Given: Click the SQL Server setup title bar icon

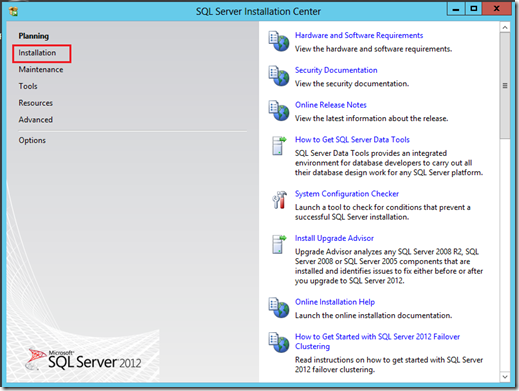Looking at the screenshot, I should [x=14, y=11].
